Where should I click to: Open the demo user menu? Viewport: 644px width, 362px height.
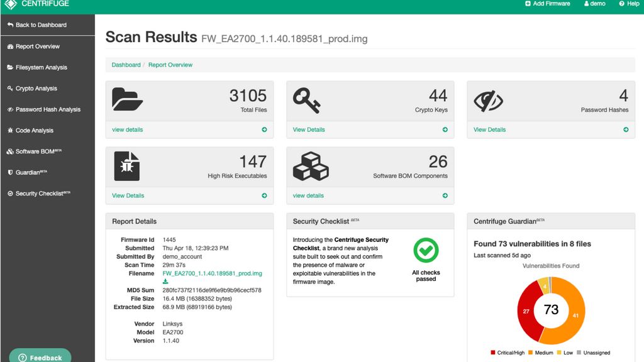click(595, 4)
